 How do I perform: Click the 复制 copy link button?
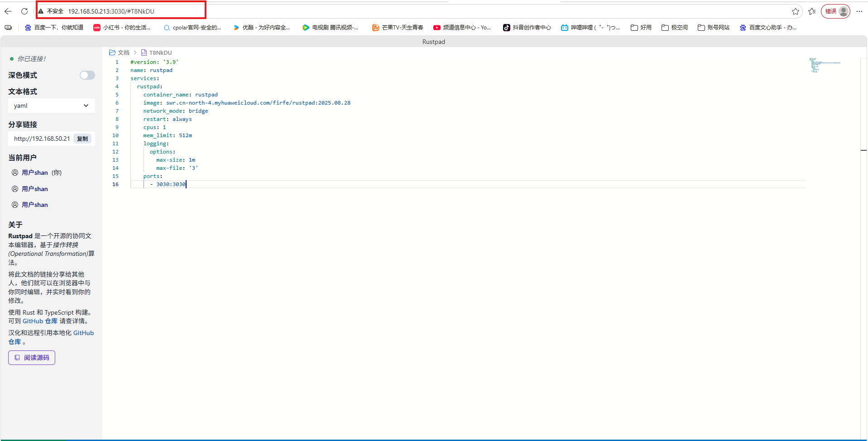[82, 139]
